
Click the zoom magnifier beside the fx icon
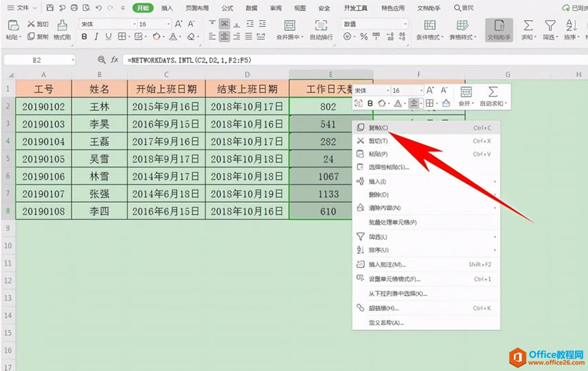tap(101, 59)
